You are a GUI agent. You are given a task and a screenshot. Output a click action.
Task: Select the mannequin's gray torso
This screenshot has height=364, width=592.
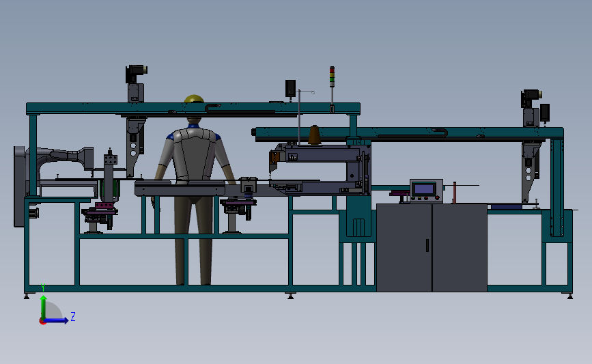(x=193, y=154)
